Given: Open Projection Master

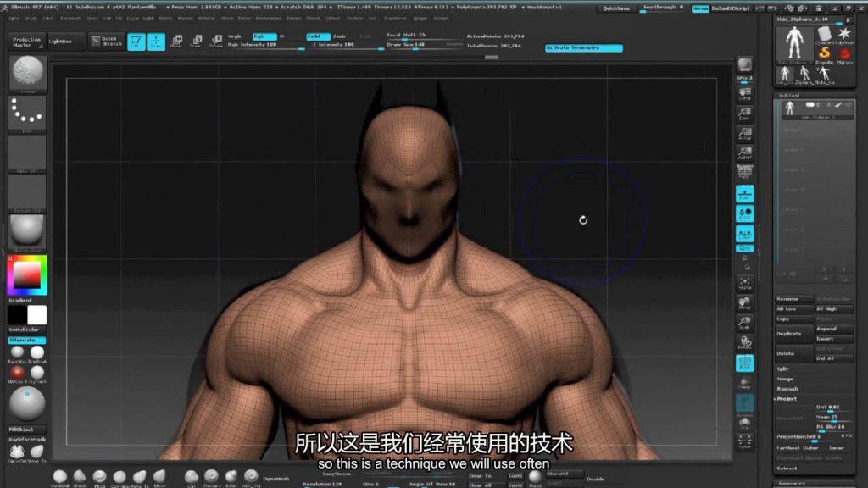Looking at the screenshot, I should [26, 42].
